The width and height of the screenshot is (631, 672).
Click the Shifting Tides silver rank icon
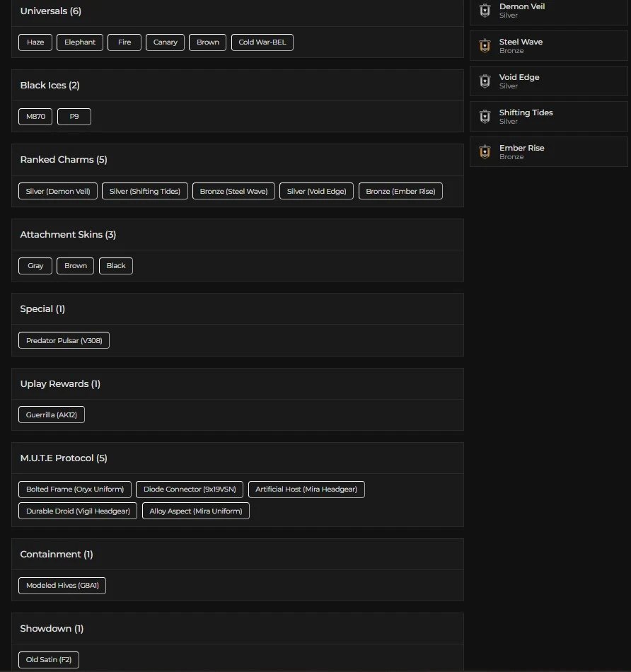pyautogui.click(x=485, y=117)
